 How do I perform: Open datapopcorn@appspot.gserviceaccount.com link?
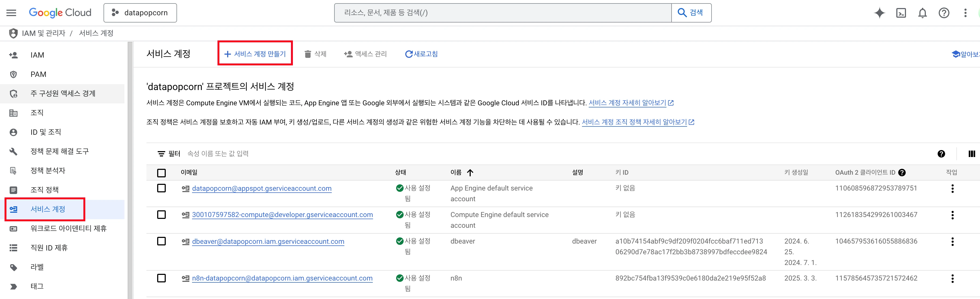[262, 188]
